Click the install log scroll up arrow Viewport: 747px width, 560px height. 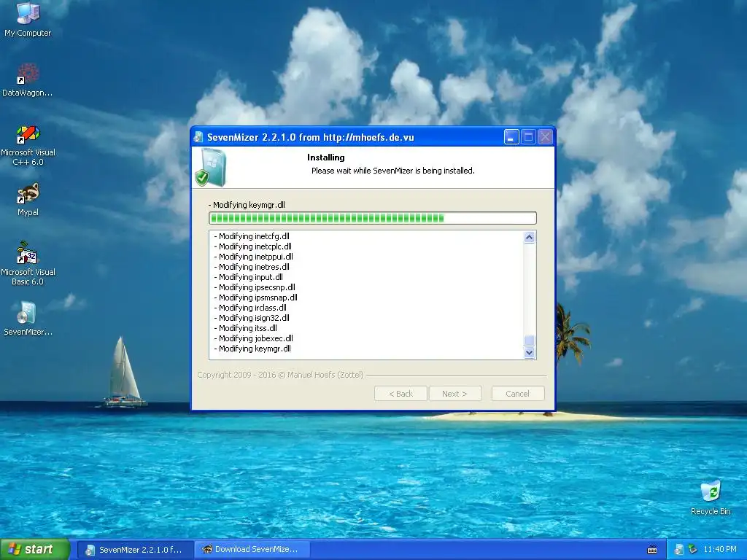(x=529, y=237)
